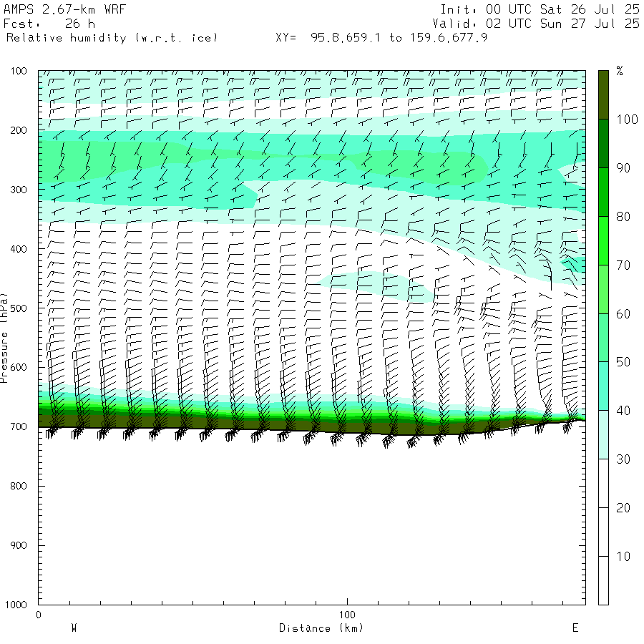644x644 pixels.
Task: Click the 900 hPa pressure axis label
Action: click(x=19, y=545)
